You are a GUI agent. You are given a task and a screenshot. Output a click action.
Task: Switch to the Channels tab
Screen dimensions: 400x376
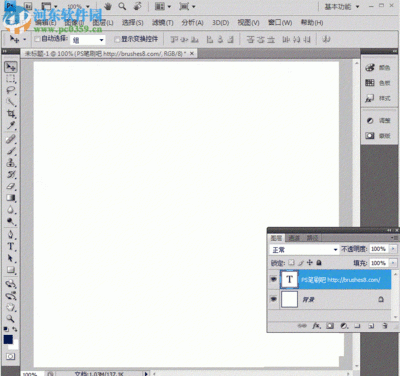[x=294, y=238]
